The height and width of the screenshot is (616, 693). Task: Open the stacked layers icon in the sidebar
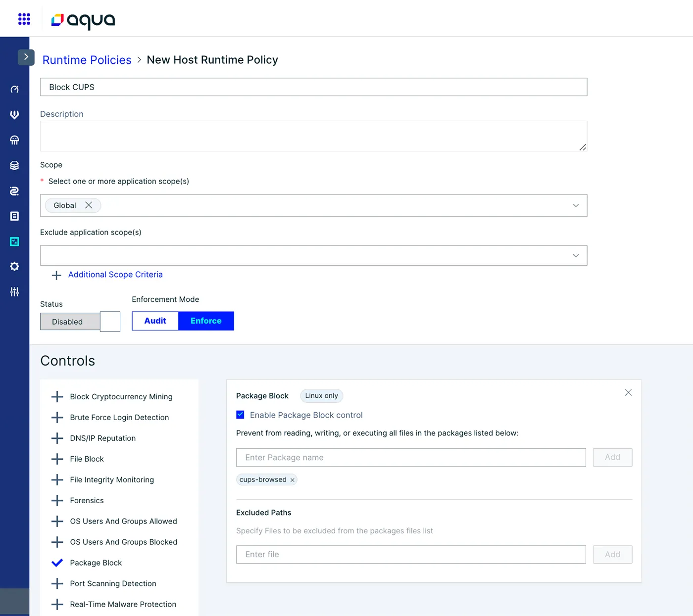pos(14,165)
